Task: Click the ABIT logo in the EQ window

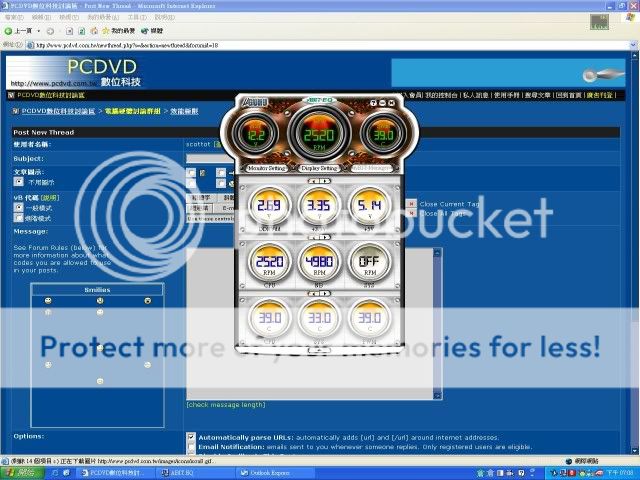Action: (254, 102)
